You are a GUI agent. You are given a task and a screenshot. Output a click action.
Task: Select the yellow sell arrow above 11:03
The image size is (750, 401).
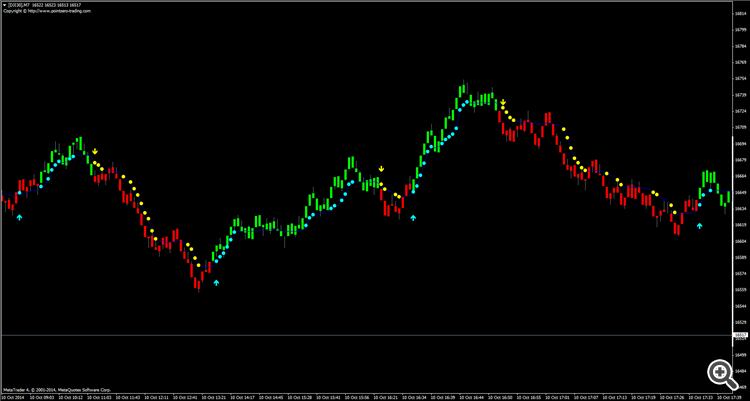pyautogui.click(x=95, y=151)
